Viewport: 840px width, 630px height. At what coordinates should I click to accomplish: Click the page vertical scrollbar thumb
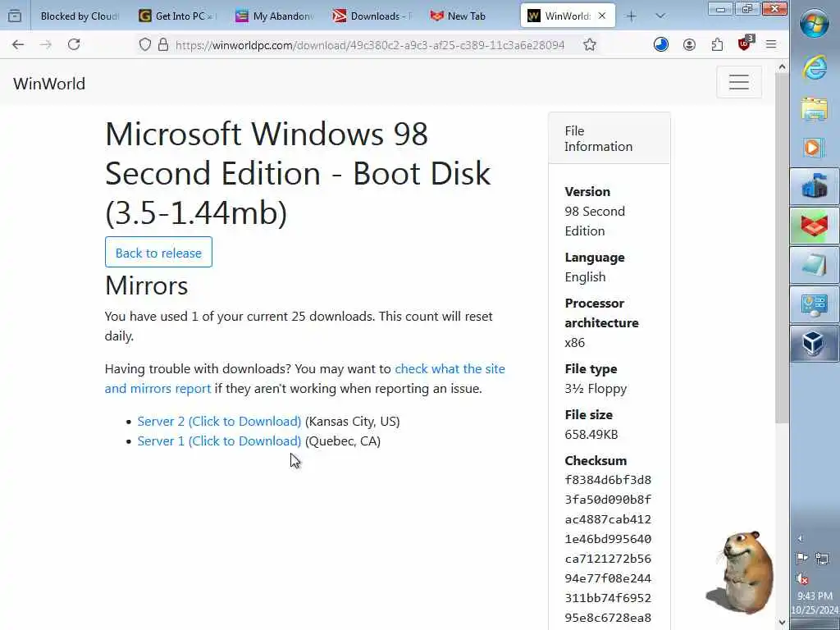click(782, 249)
